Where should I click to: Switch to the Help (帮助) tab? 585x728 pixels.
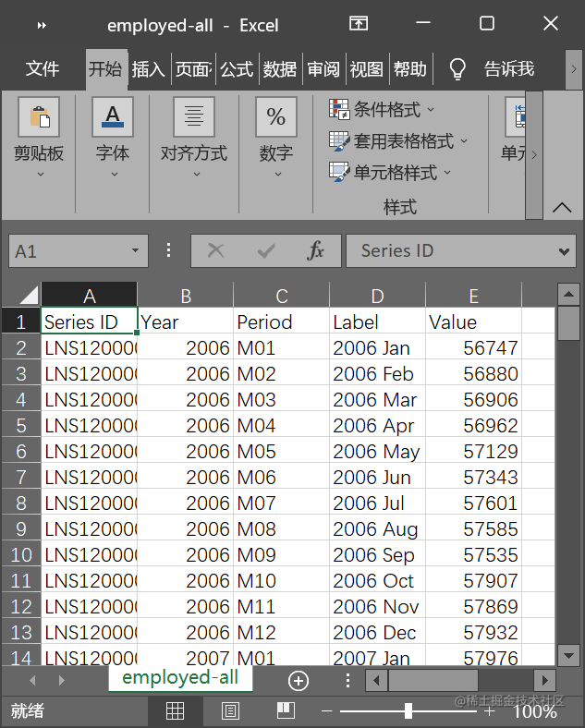coord(410,69)
